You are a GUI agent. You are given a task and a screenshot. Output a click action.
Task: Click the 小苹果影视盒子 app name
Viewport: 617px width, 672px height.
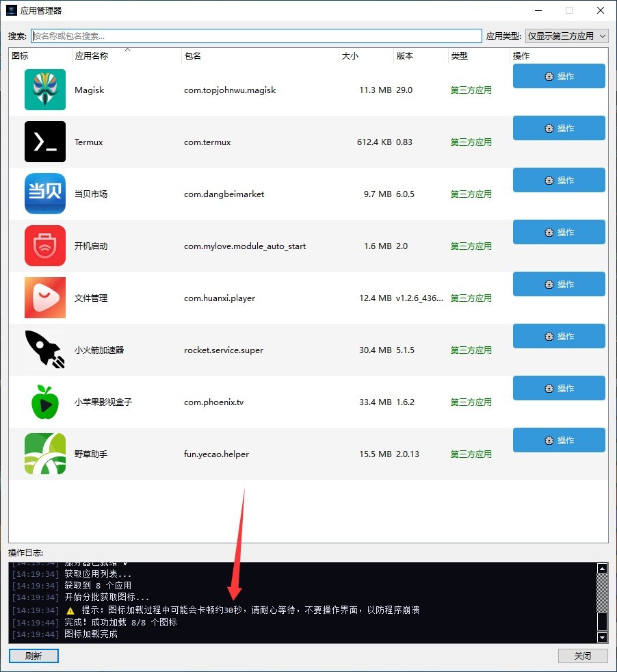pos(103,402)
